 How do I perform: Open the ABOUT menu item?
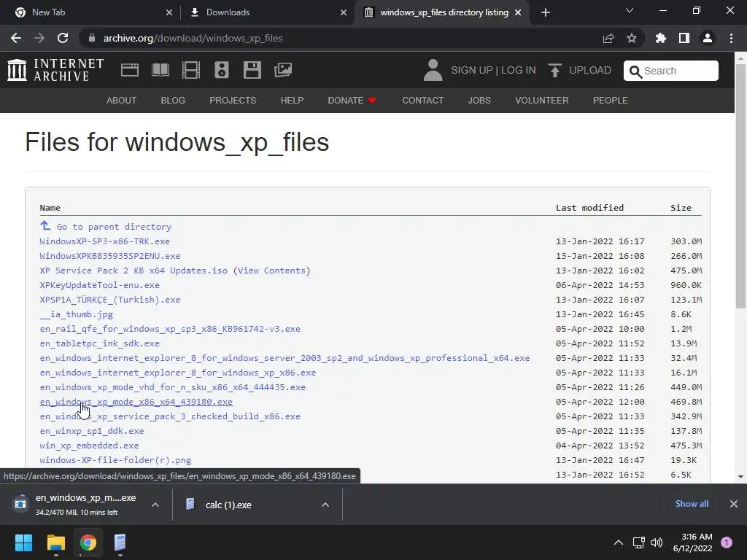[x=122, y=101]
